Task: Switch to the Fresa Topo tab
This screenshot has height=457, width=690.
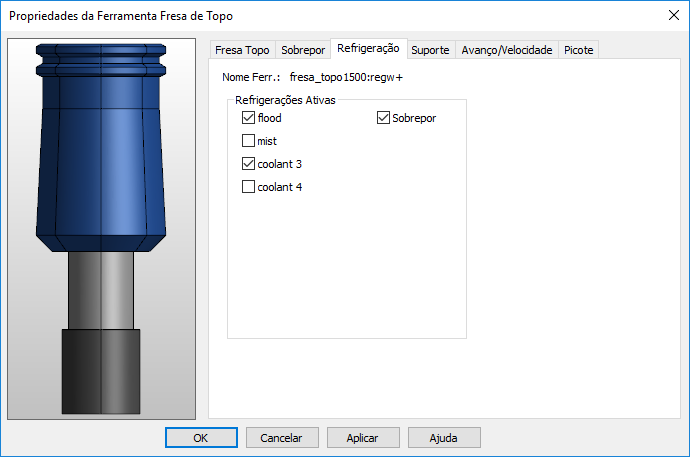Action: click(242, 50)
